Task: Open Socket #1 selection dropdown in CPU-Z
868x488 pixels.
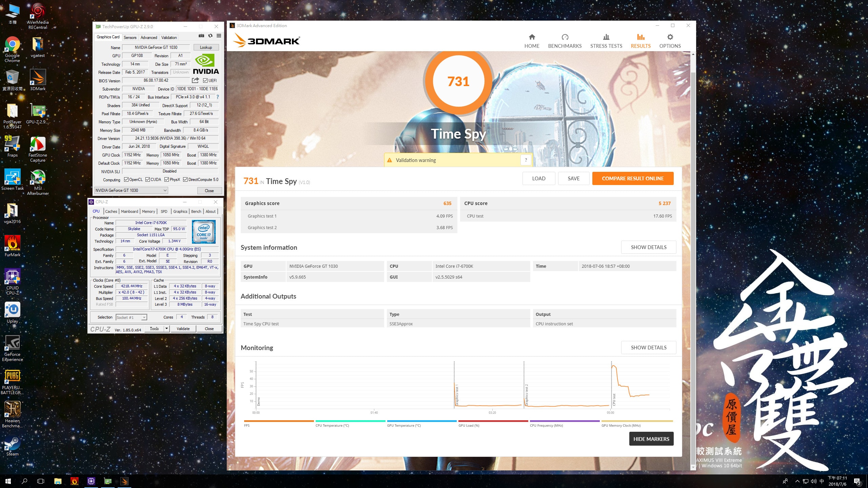Action: point(131,317)
